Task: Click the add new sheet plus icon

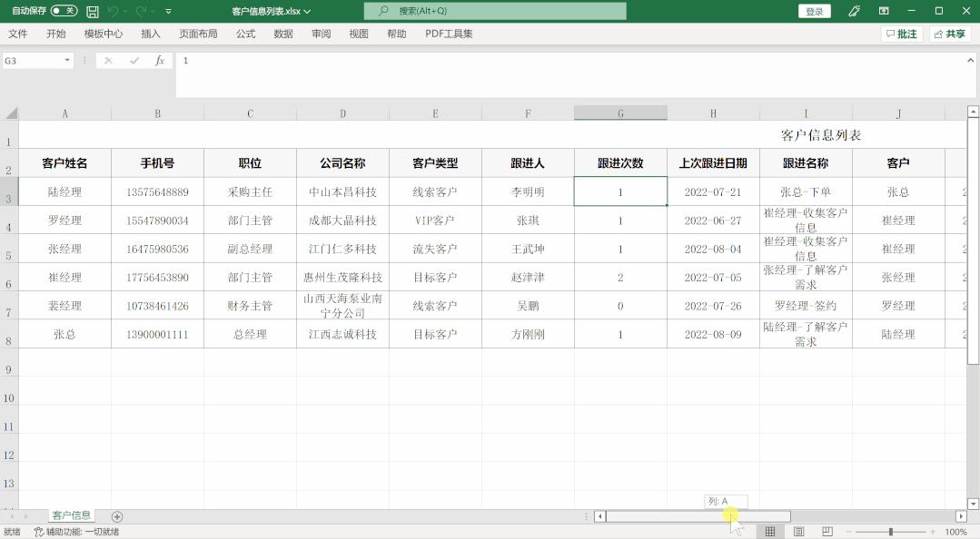Action: 117,516
